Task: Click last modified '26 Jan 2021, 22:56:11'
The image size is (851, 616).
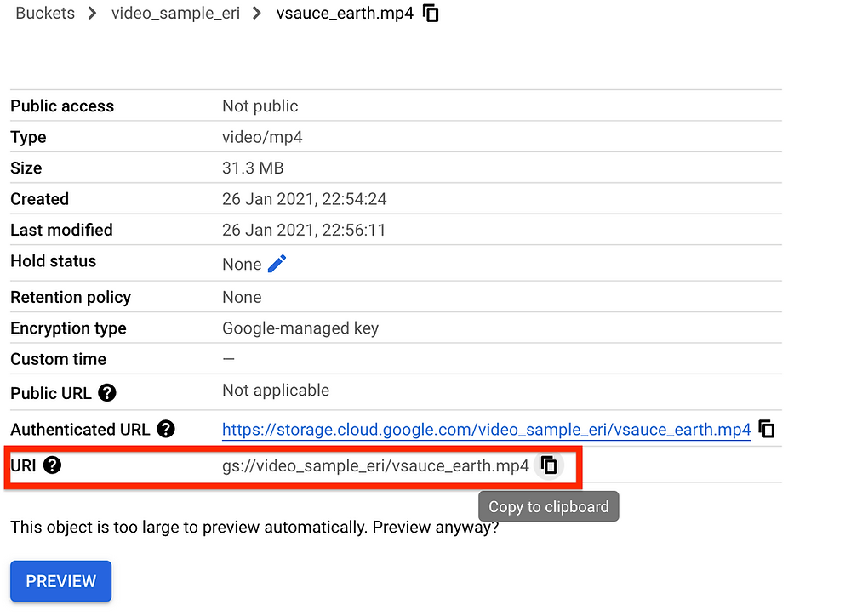Action: [304, 230]
